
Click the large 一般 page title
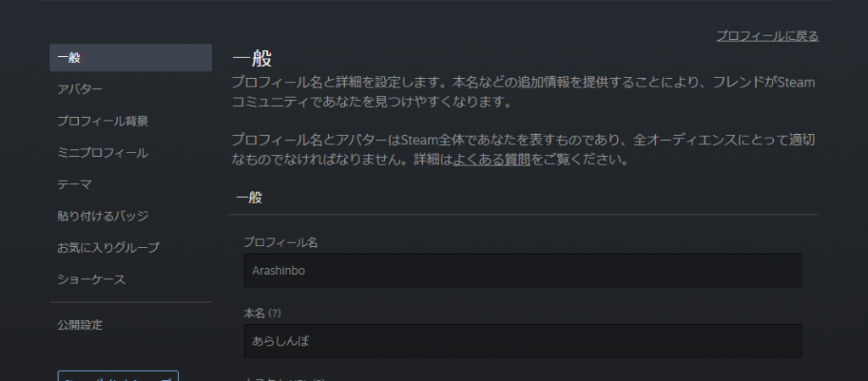pos(252,59)
